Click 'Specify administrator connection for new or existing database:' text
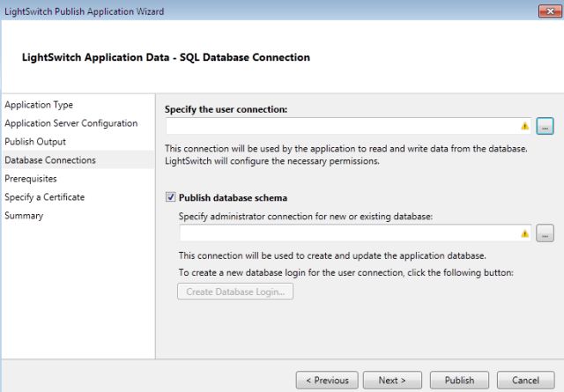 306,217
